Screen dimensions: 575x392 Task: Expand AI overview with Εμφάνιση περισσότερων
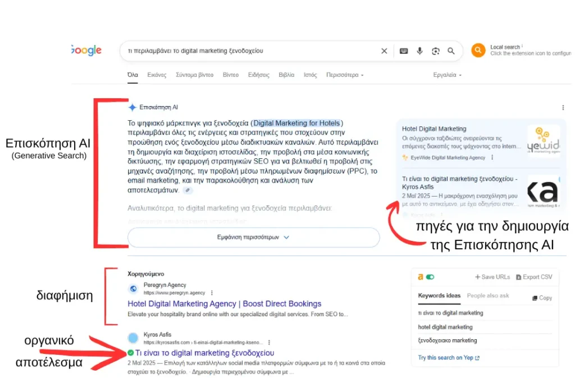pyautogui.click(x=253, y=237)
